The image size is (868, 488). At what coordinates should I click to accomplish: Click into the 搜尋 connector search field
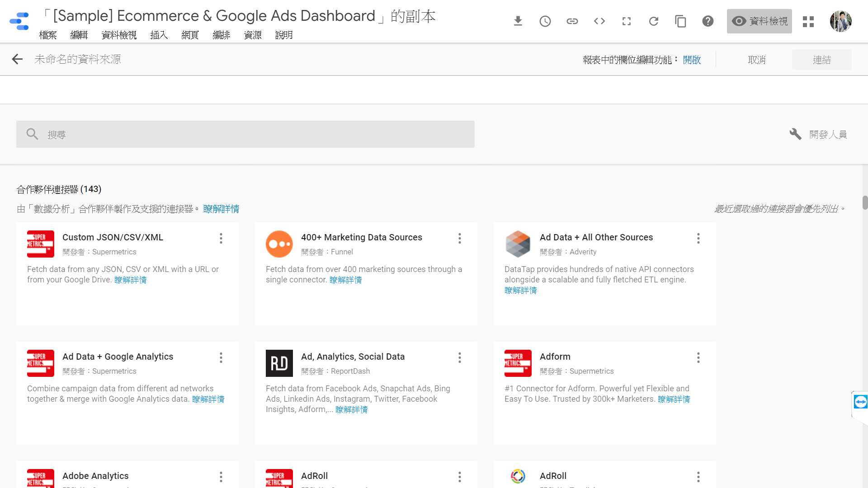245,134
